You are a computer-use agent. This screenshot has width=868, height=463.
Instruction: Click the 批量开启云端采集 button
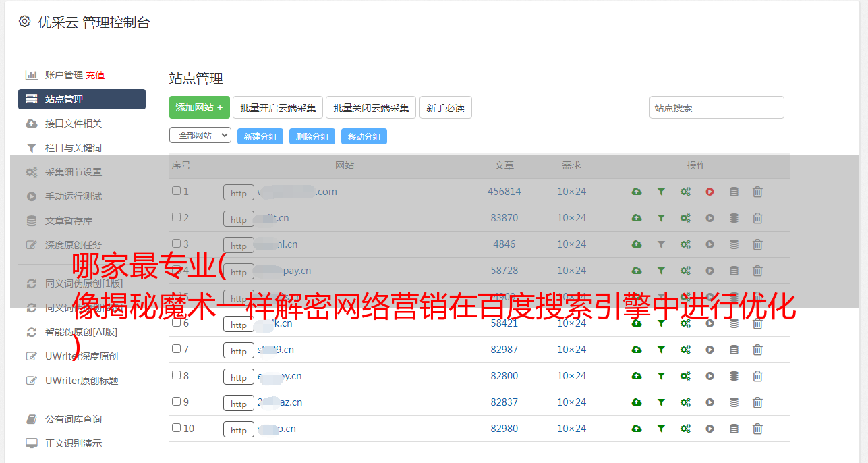pyautogui.click(x=278, y=107)
